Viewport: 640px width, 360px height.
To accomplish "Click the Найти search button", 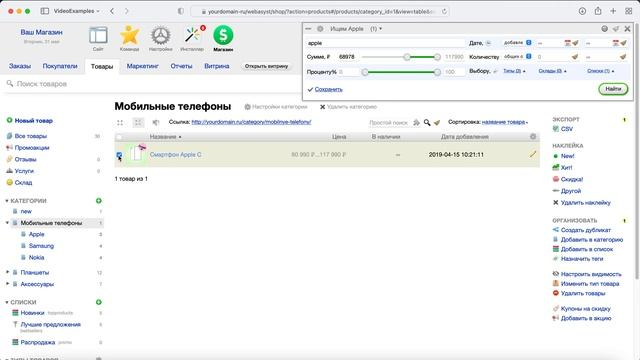I will point(613,89).
